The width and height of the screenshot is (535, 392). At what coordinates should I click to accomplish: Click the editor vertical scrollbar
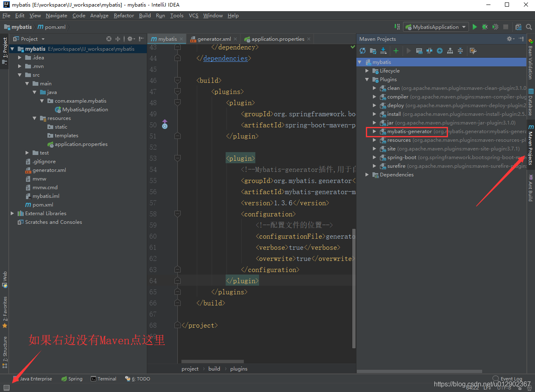click(x=354, y=289)
